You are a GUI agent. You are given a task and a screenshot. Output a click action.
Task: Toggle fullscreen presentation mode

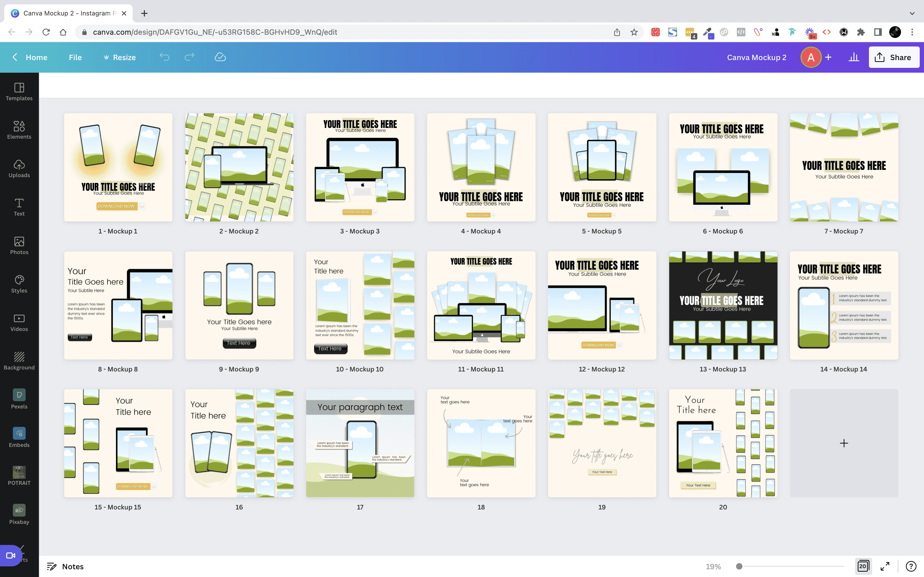(885, 566)
